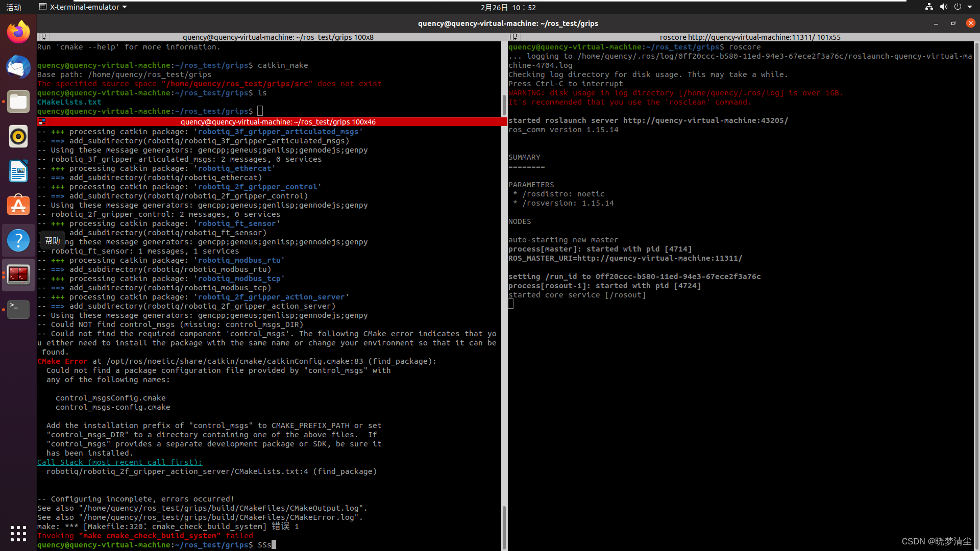Click the 'catkin_make' command text
Image resolution: width=980 pixels, height=551 pixels.
click(283, 65)
